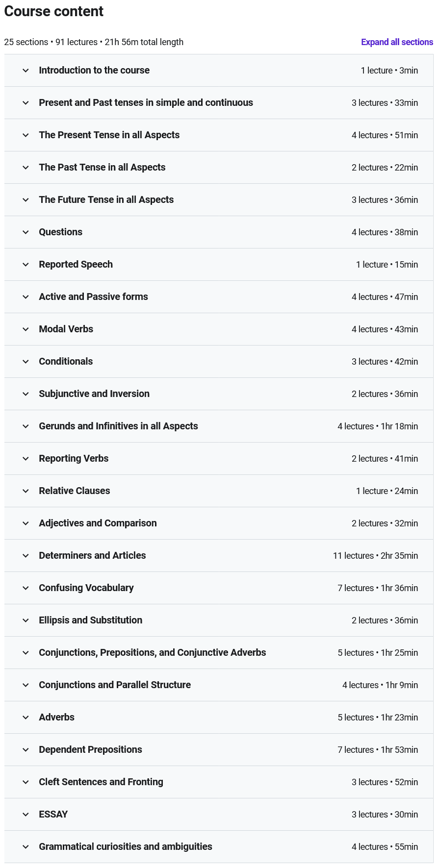Select the Subjunctive and Inversion section title

(94, 394)
